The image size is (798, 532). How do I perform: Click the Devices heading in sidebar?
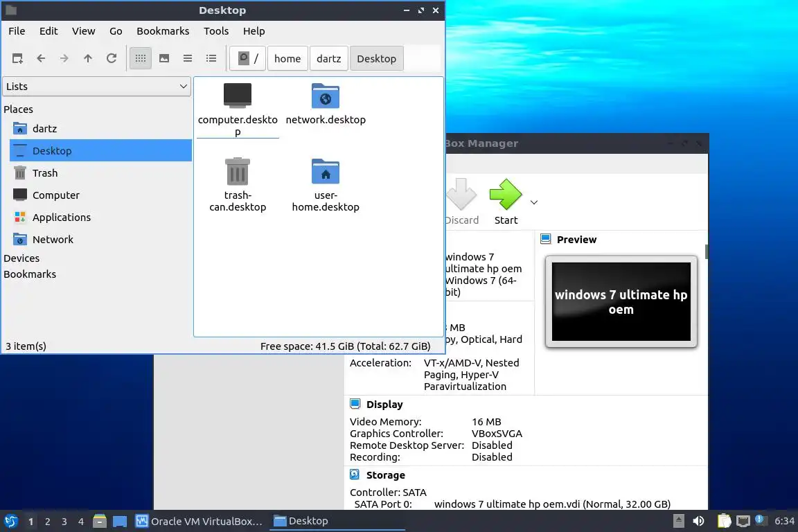pyautogui.click(x=21, y=258)
